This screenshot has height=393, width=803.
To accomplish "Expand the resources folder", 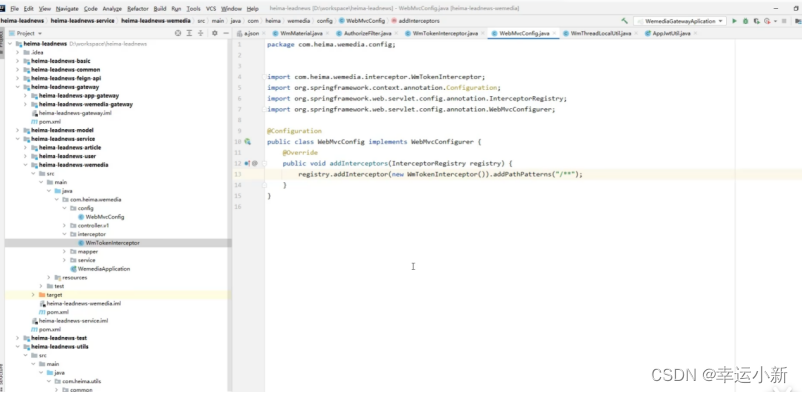I will coord(49,277).
